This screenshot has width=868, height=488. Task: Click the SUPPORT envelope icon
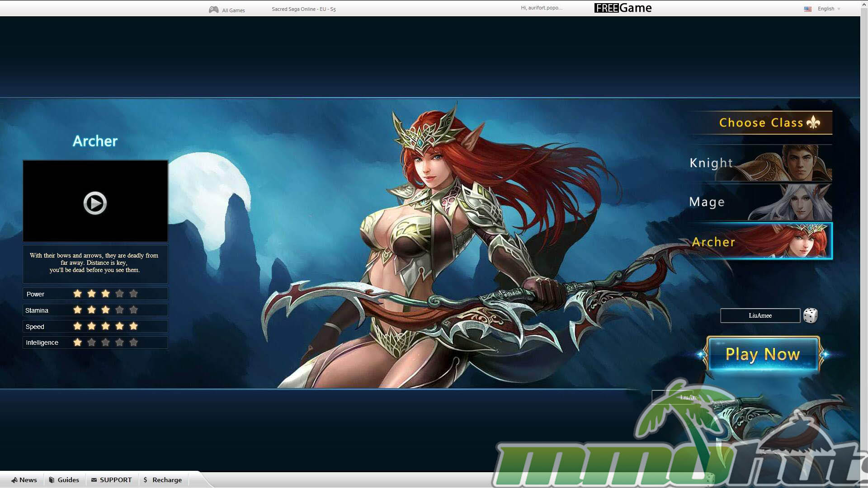94,480
